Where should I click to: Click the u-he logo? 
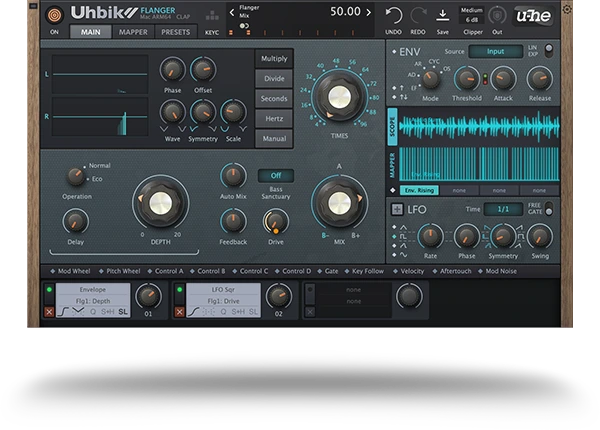click(533, 15)
